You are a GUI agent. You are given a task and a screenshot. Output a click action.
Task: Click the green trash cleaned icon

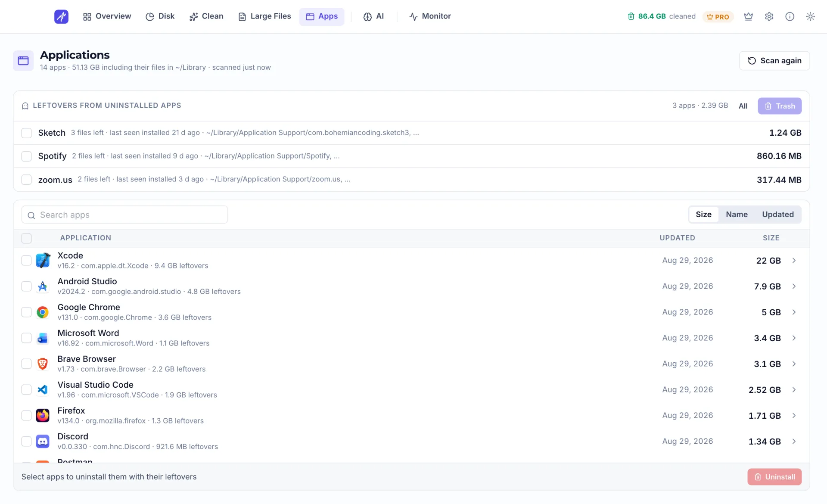tap(631, 16)
